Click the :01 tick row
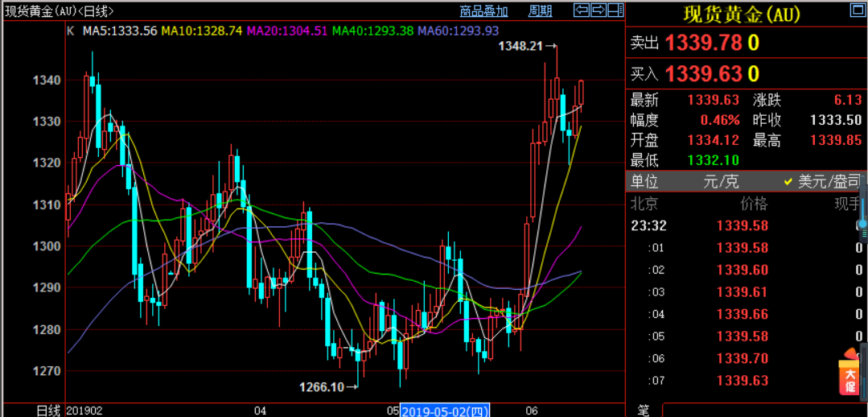 [x=747, y=247]
